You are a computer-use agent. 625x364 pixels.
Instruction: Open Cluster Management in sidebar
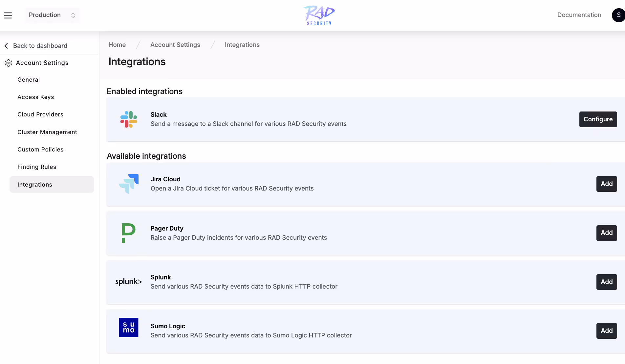(47, 132)
